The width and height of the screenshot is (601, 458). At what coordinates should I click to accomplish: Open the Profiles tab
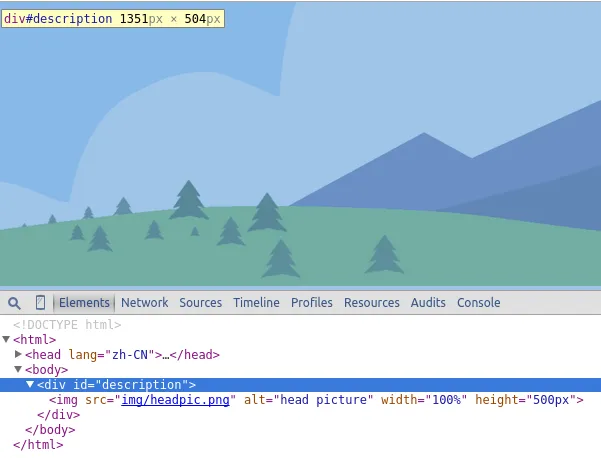coord(312,303)
